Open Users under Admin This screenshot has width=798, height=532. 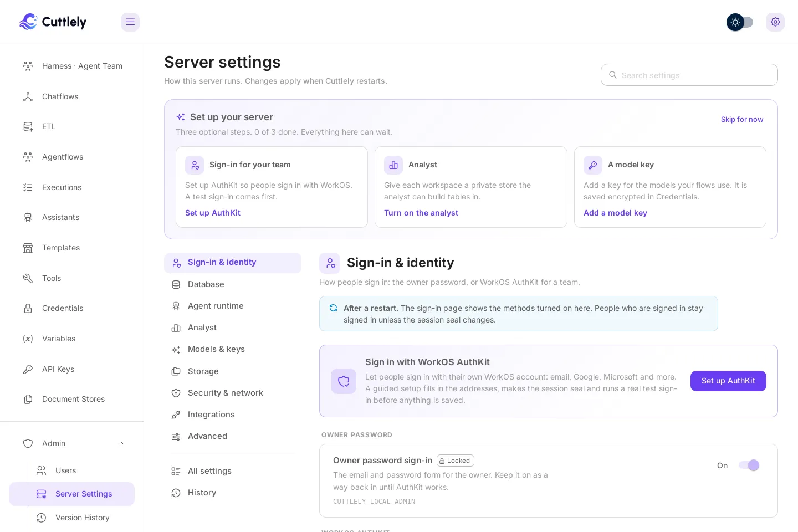click(72, 470)
